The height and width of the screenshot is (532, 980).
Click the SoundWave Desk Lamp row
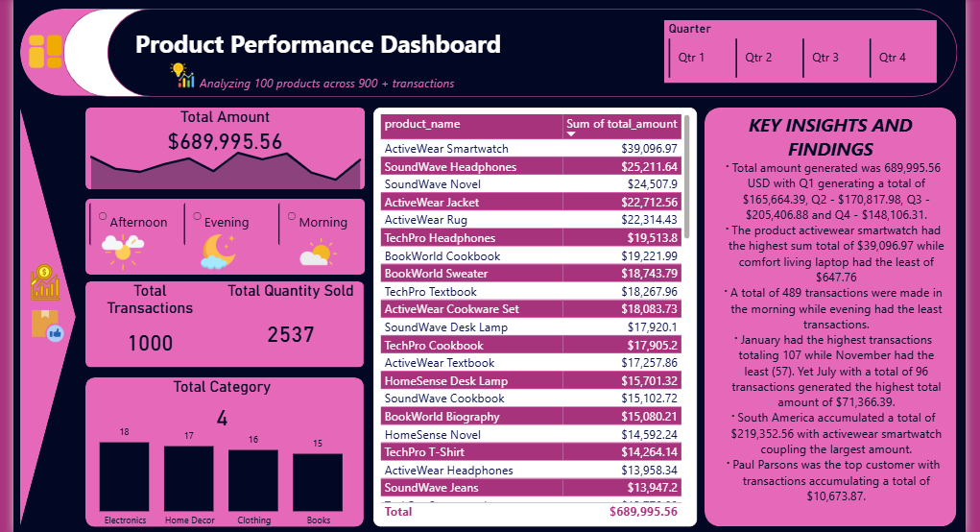pos(531,326)
